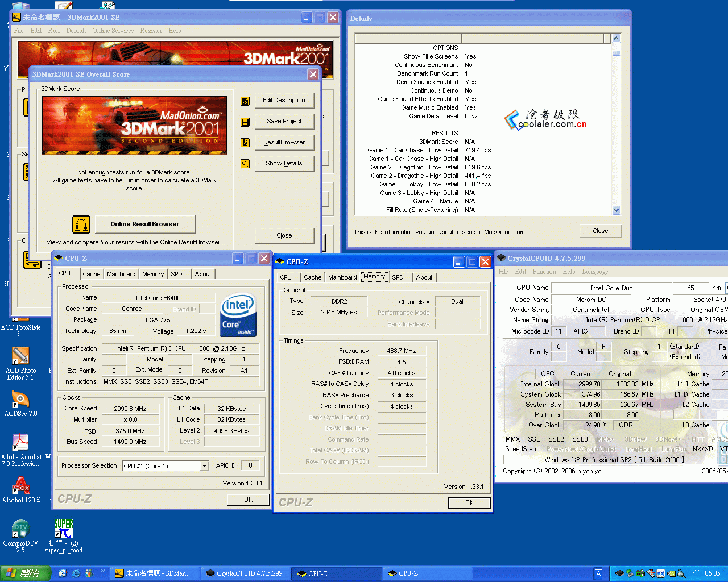Click the Show Details magnifier icon
Screen dimensions: 728x582
click(x=245, y=164)
